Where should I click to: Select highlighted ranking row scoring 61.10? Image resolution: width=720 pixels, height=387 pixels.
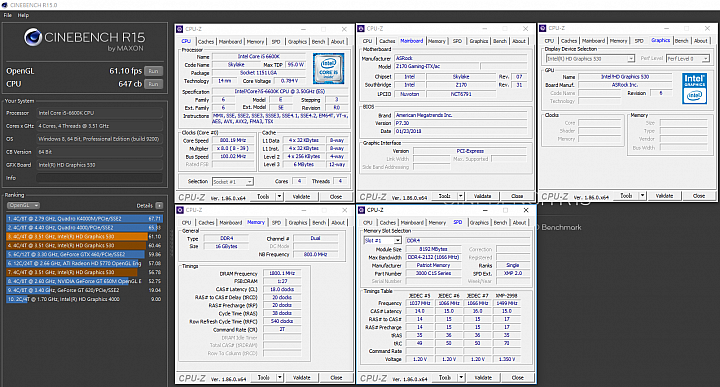(84, 236)
